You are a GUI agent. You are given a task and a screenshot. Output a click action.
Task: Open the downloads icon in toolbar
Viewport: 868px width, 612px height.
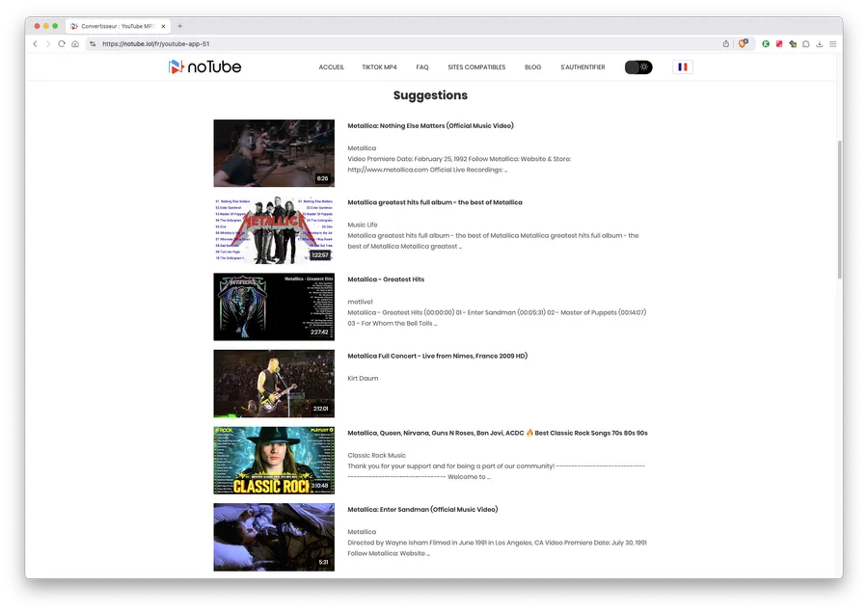(819, 43)
